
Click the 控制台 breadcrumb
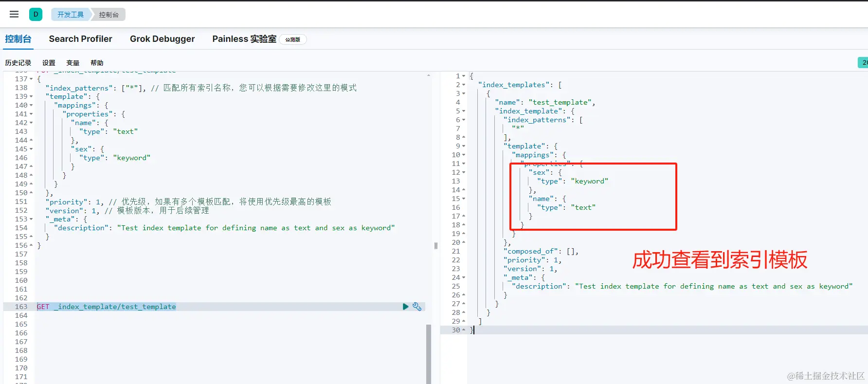[109, 15]
